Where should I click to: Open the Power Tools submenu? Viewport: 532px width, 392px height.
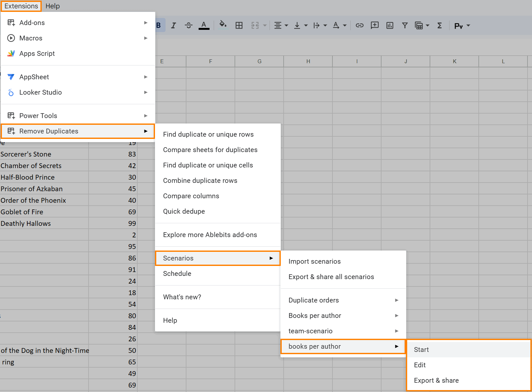(78, 116)
